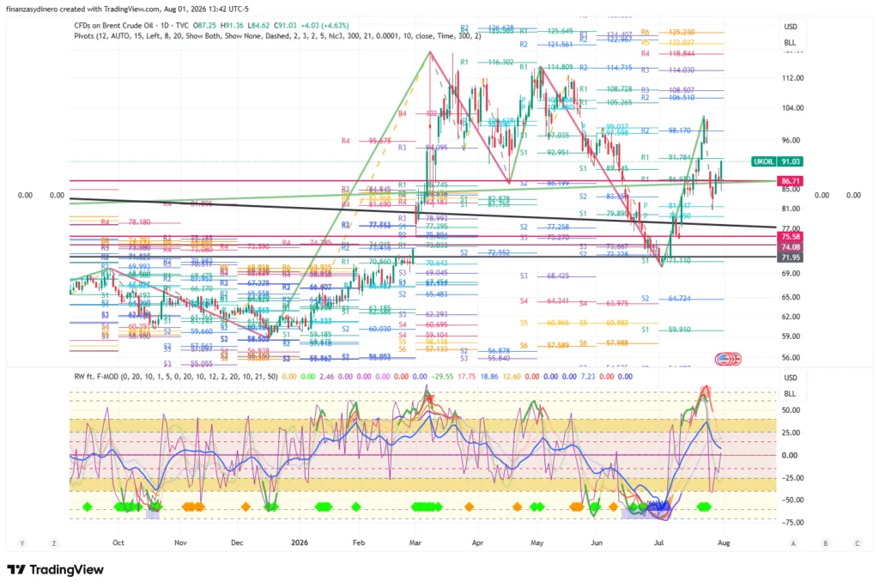Click the Mar label on the time axis
Image resolution: width=879 pixels, height=588 pixels.
click(x=415, y=543)
